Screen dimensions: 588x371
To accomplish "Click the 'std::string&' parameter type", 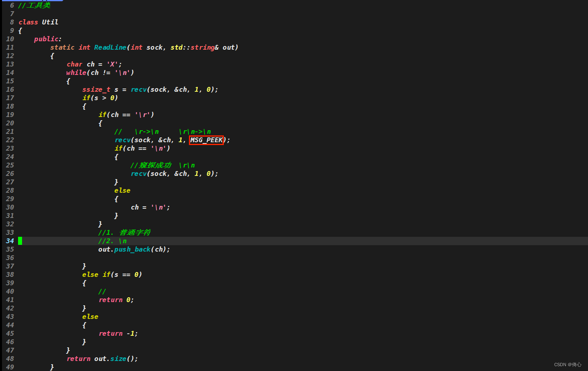I will pos(195,47).
